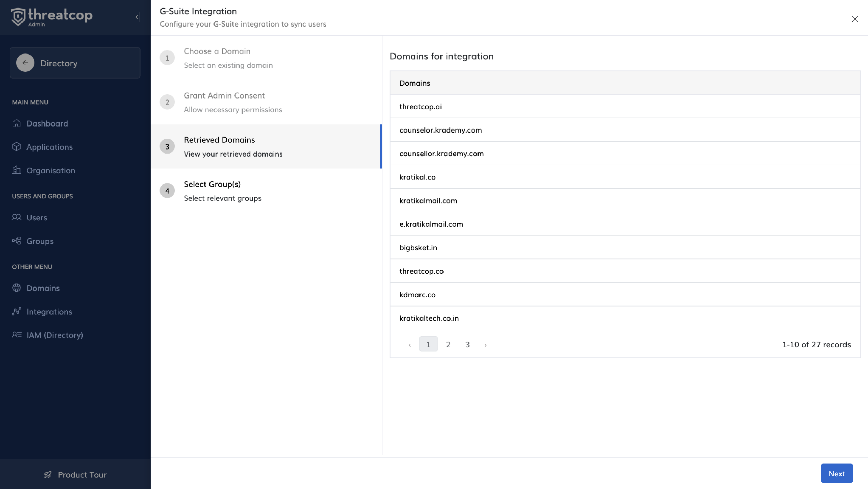The width and height of the screenshot is (868, 489).
Task: Click the Threatcop shield logo
Action: tap(18, 17)
